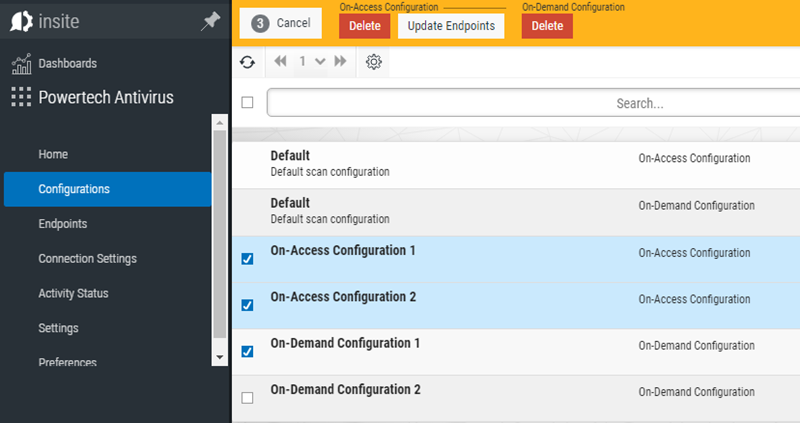
Task: Open Dashboards chart icon
Action: point(21,64)
